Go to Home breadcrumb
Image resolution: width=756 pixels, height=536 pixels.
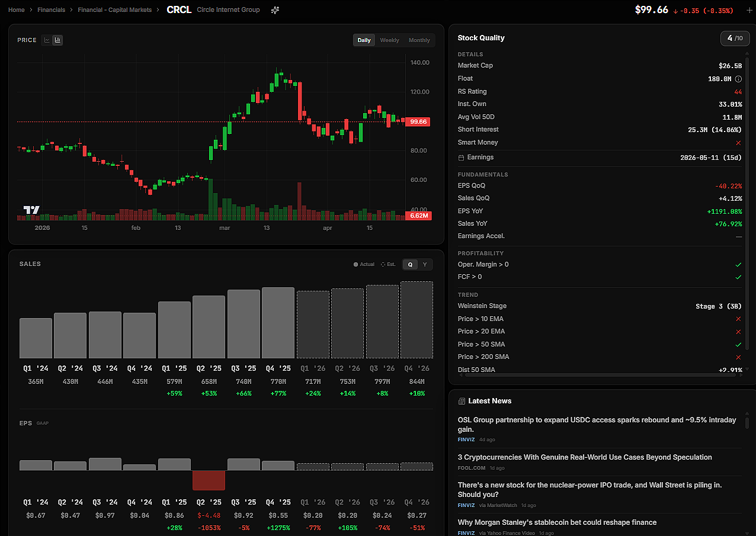17,10
